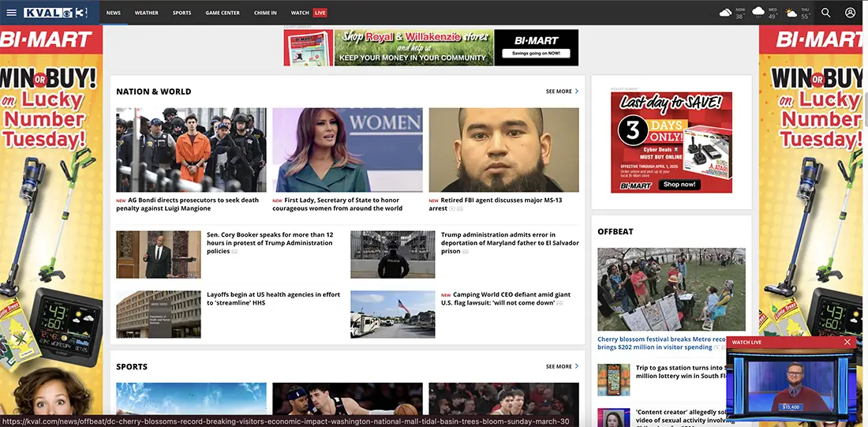Read AG Bondi Luigi Mangione death penalty story
The width and height of the screenshot is (868, 427).
click(x=189, y=204)
